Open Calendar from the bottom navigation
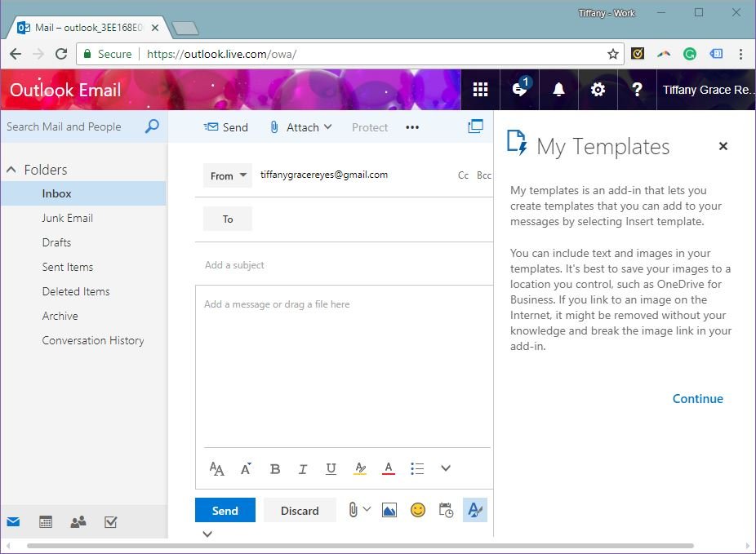The width and height of the screenshot is (756, 554). pyautogui.click(x=46, y=522)
